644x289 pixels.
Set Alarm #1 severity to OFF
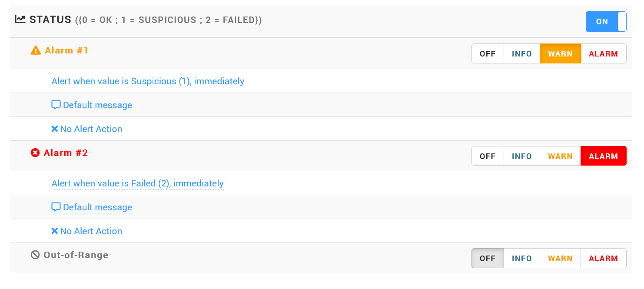point(488,54)
